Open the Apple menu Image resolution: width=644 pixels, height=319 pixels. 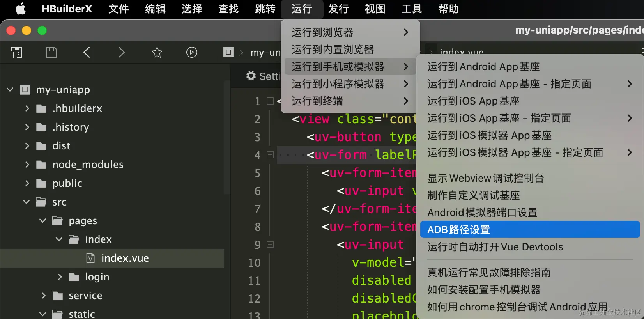point(21,9)
